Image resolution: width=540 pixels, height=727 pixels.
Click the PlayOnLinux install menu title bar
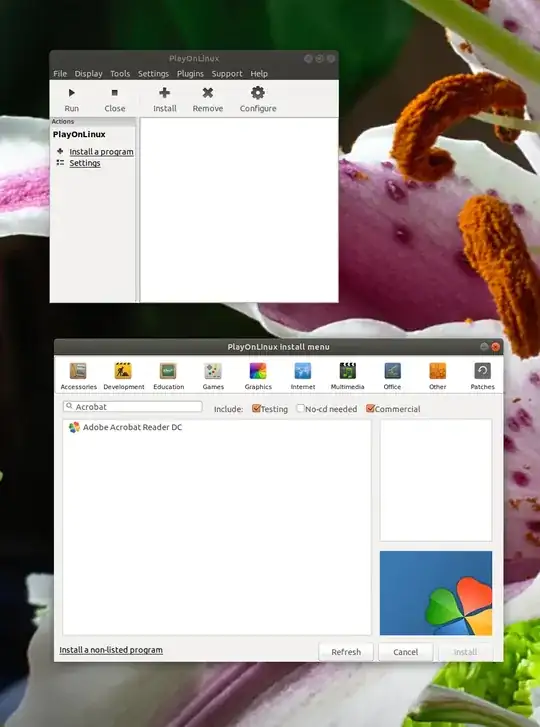(278, 346)
